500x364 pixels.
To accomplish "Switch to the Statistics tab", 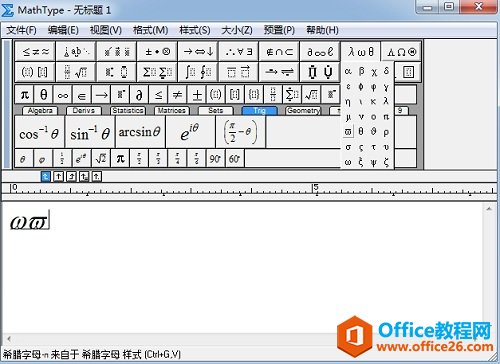I will pyautogui.click(x=128, y=111).
